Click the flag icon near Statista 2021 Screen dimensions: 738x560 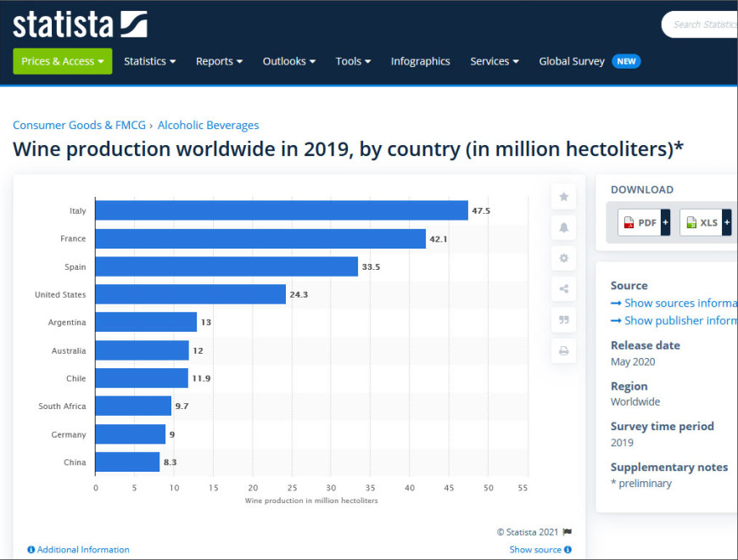coord(567,532)
